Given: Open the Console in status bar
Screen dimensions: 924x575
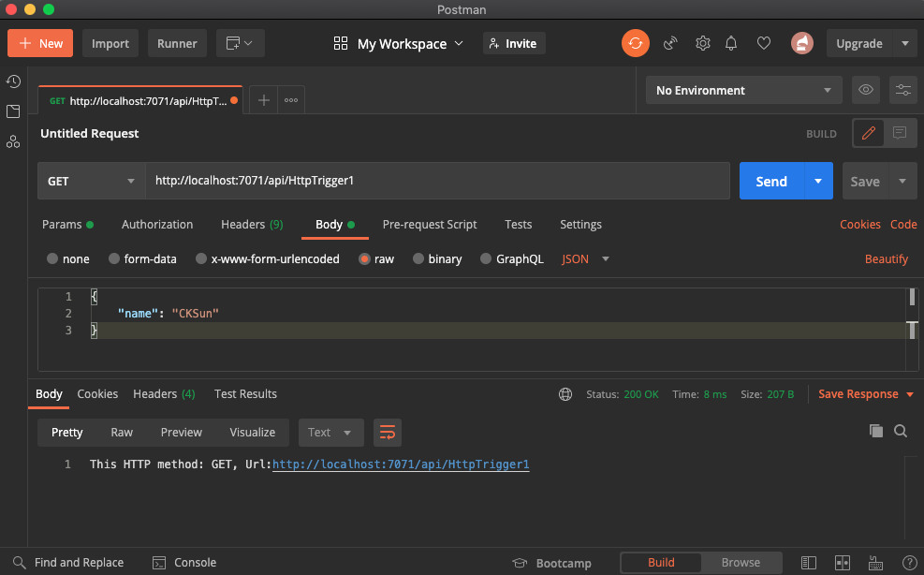Looking at the screenshot, I should click(184, 563).
